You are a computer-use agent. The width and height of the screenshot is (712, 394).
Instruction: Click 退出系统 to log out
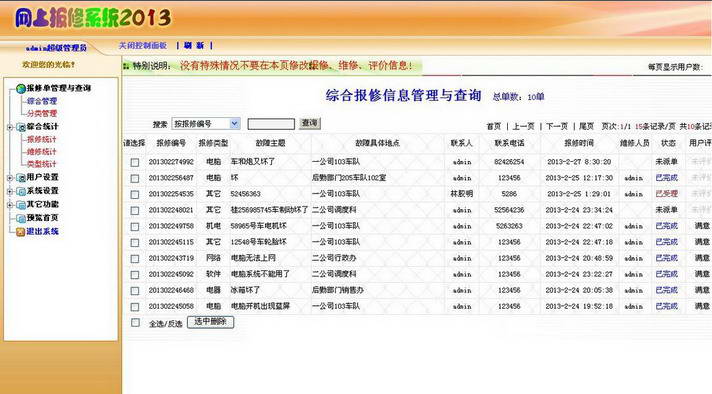[42, 231]
